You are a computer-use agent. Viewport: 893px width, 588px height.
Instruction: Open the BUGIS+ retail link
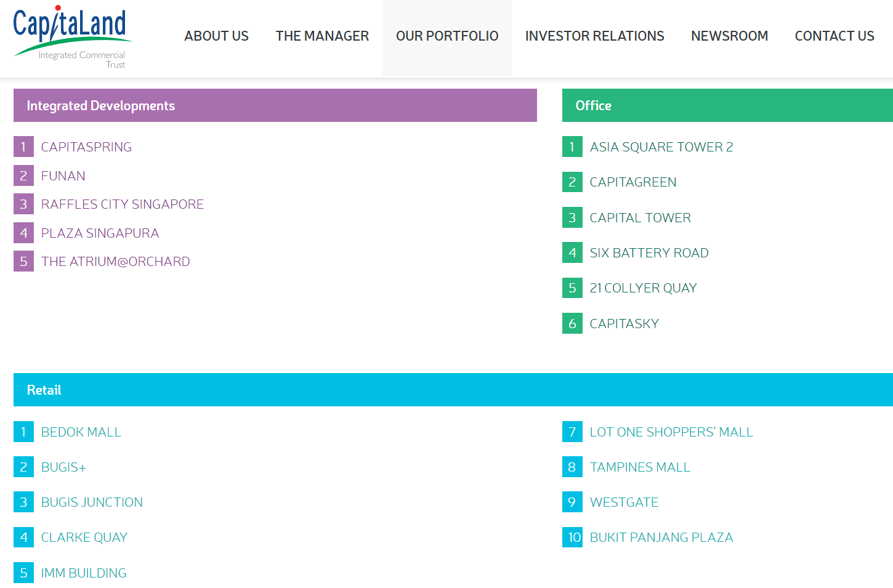[63, 467]
